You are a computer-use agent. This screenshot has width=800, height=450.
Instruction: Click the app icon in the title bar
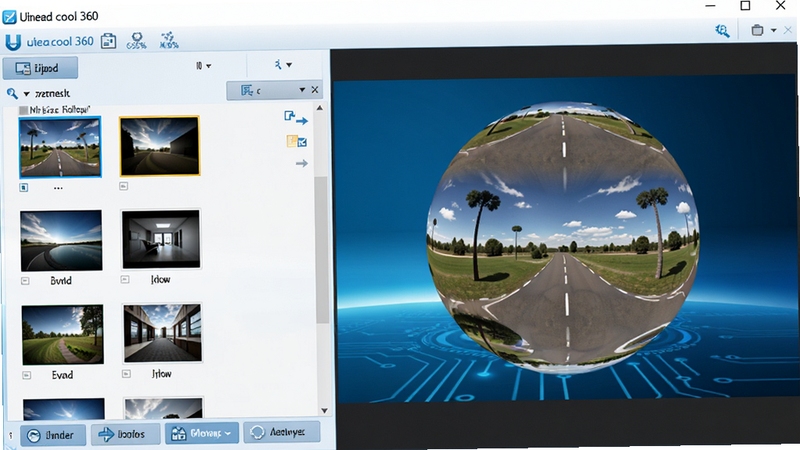click(x=9, y=17)
